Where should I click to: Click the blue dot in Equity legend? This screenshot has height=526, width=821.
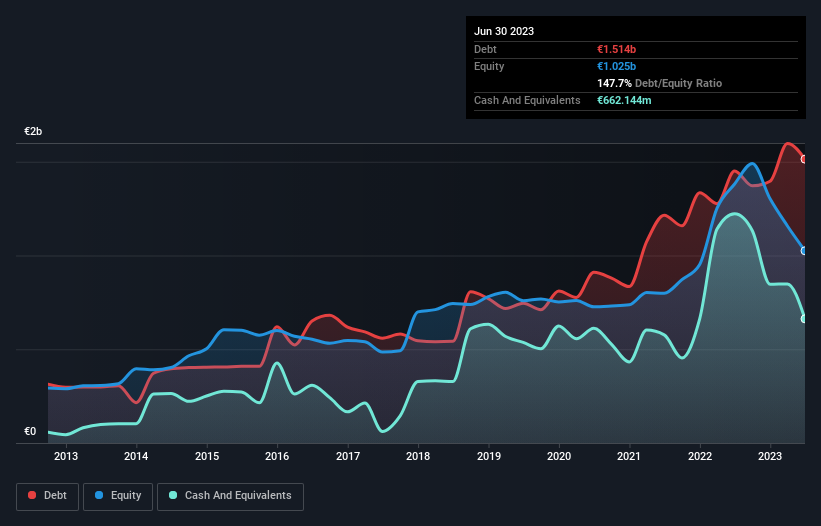pos(99,495)
